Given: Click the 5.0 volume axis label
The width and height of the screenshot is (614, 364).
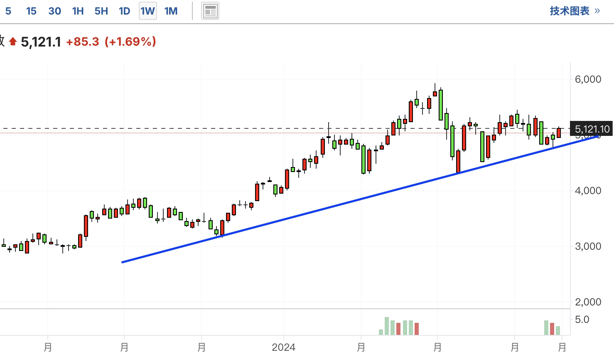Looking at the screenshot, I should point(582,320).
